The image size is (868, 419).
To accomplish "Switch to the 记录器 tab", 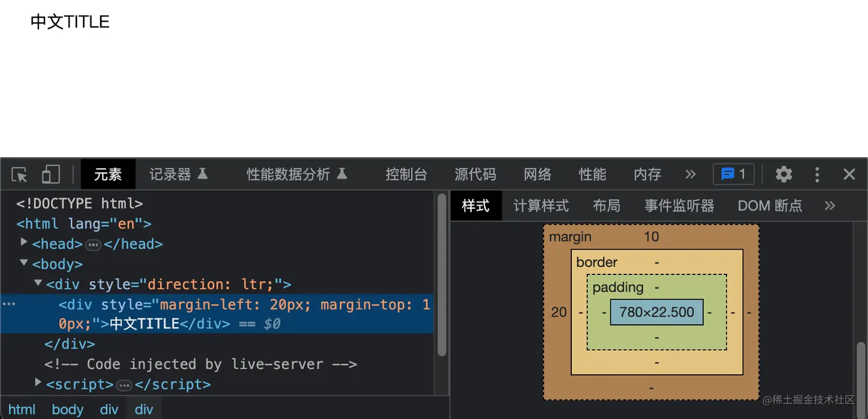I will click(179, 174).
